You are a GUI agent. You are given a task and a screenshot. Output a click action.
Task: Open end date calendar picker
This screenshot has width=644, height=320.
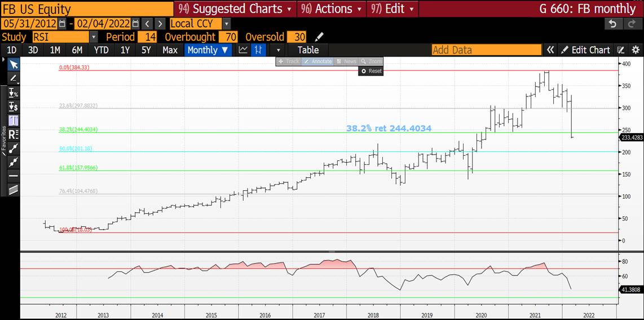click(x=136, y=23)
